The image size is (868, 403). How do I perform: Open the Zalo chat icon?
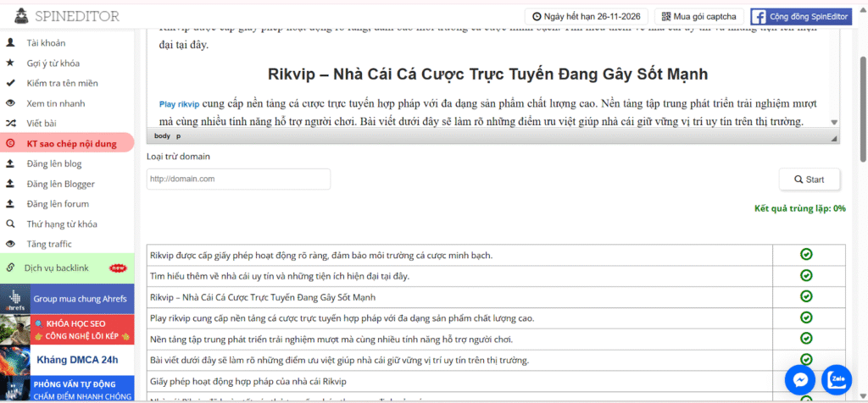[x=838, y=379]
